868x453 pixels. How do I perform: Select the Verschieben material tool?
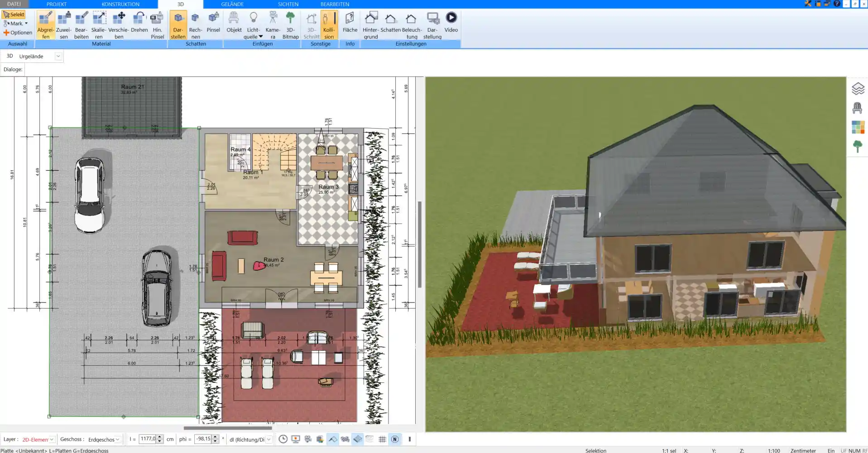[x=119, y=25]
